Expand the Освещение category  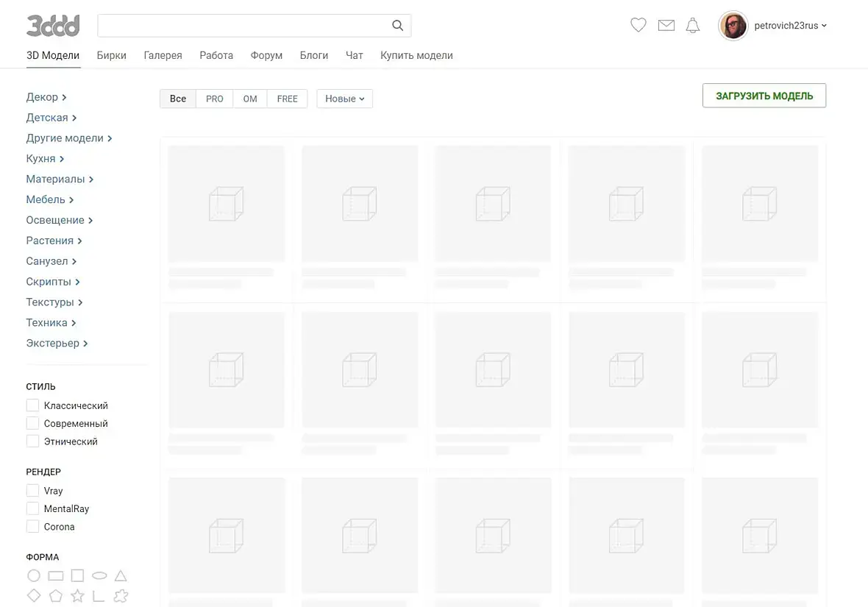click(x=60, y=220)
